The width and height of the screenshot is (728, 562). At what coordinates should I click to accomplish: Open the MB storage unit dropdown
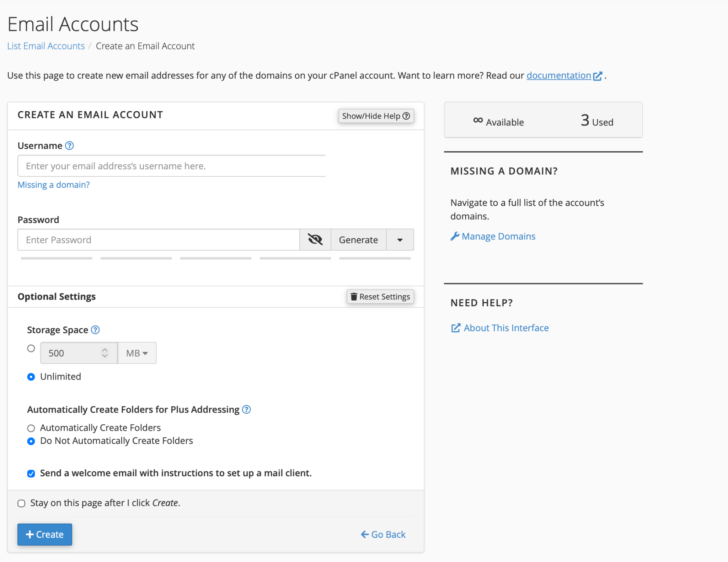tap(137, 353)
